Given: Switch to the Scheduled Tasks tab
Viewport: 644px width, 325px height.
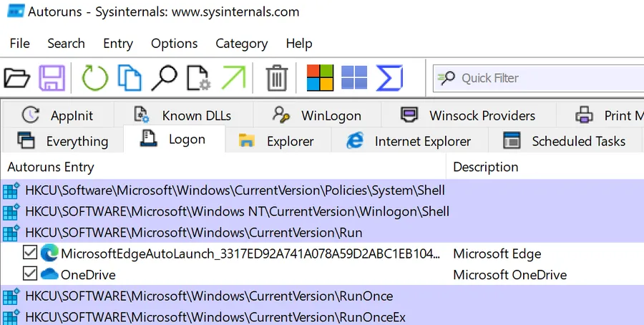Looking at the screenshot, I should tap(565, 141).
